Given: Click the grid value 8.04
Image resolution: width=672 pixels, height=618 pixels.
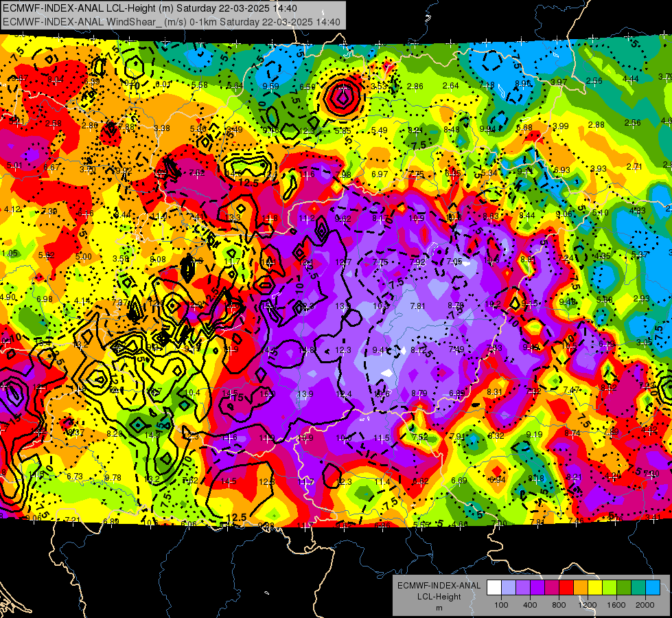Looking at the screenshot, I should click(x=56, y=80).
